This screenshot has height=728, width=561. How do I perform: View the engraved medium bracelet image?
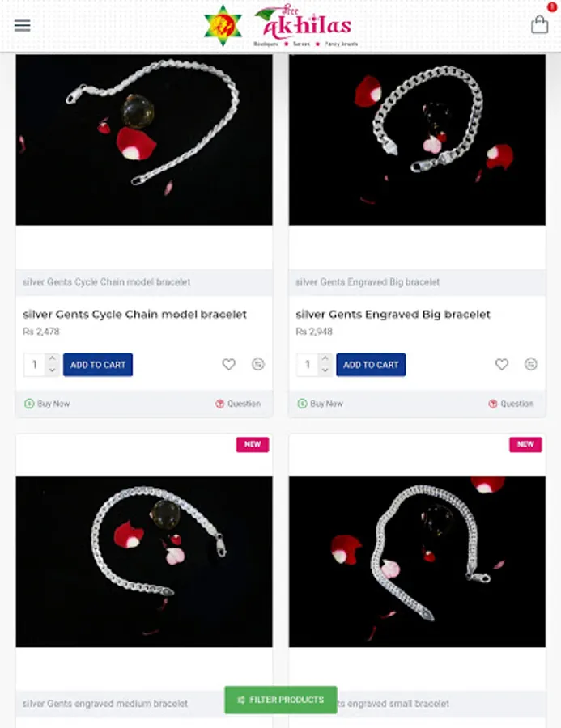(x=144, y=561)
